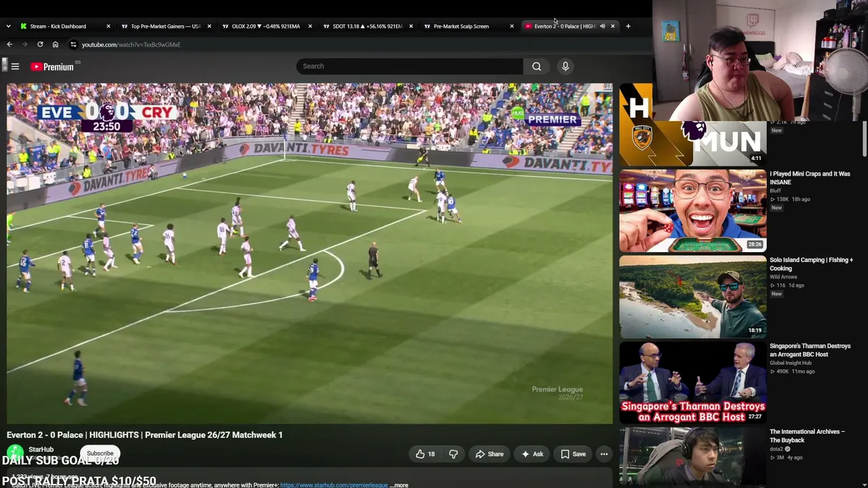Image resolution: width=868 pixels, height=488 pixels.
Task: Switch to the Stream - Kick Dashboard tab
Action: pyautogui.click(x=58, y=26)
